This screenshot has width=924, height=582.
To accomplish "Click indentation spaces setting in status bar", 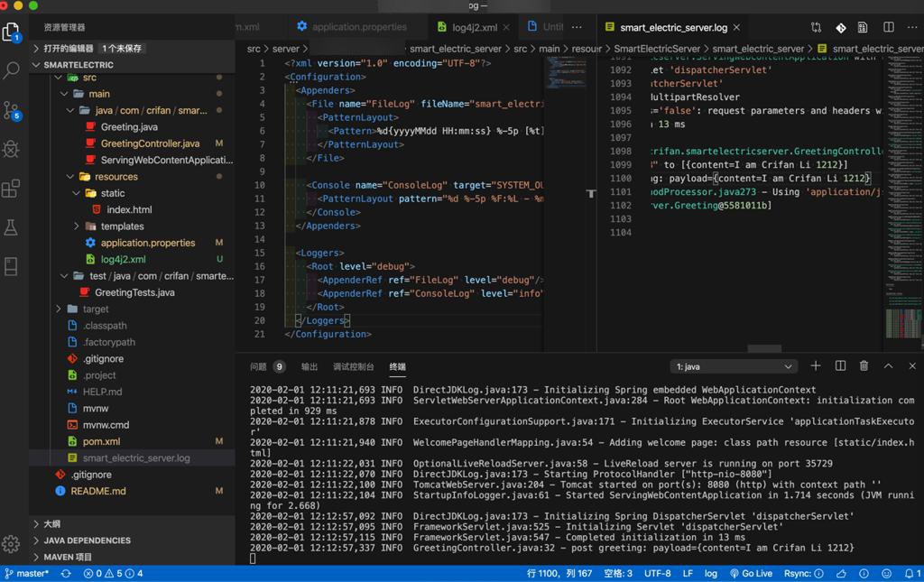I will pyautogui.click(x=617, y=573).
